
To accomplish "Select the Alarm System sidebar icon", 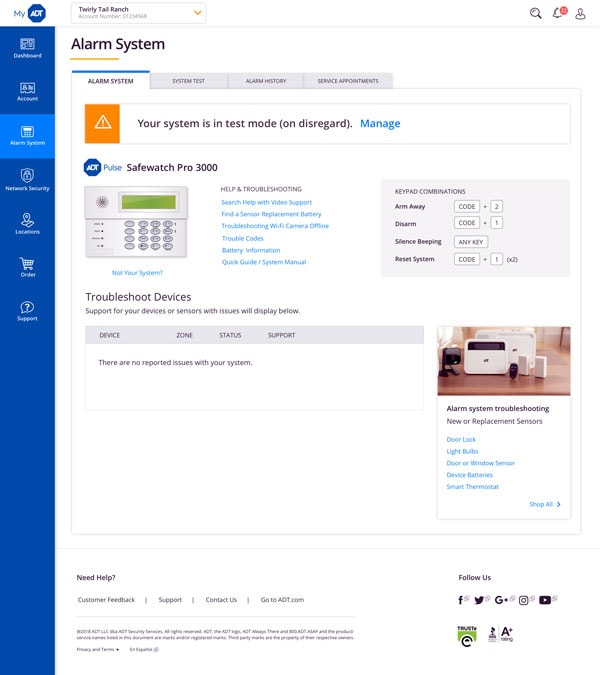I will [x=27, y=131].
